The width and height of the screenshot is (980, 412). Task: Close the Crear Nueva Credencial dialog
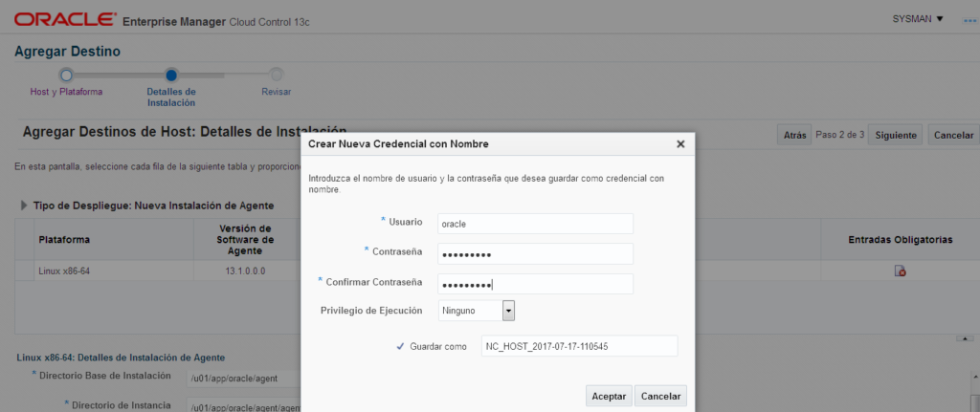point(680,144)
